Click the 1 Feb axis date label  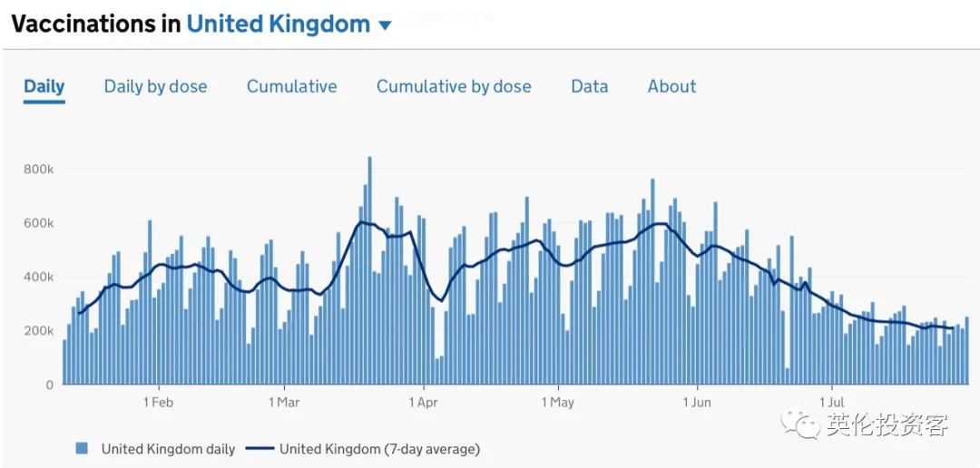pyautogui.click(x=158, y=402)
